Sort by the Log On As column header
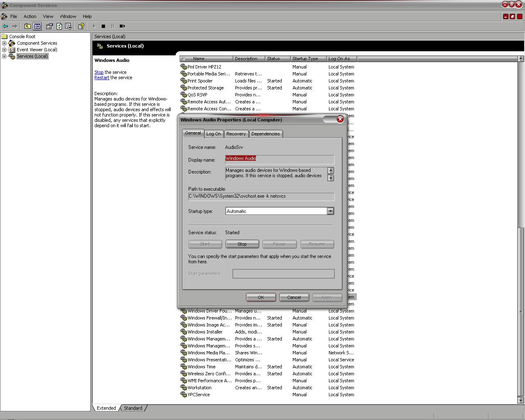Viewport: 525px width, 420px height. pyautogui.click(x=342, y=59)
